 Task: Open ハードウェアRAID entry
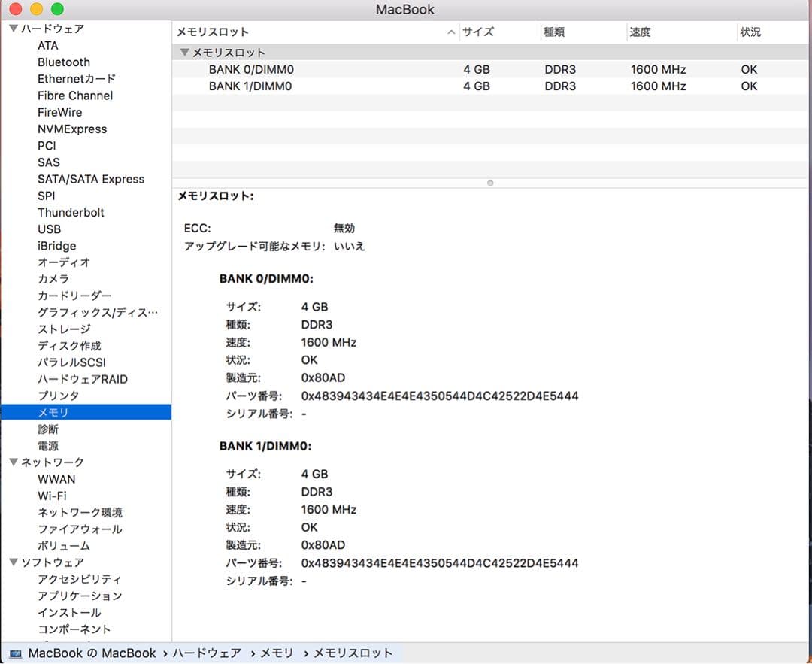click(83, 379)
